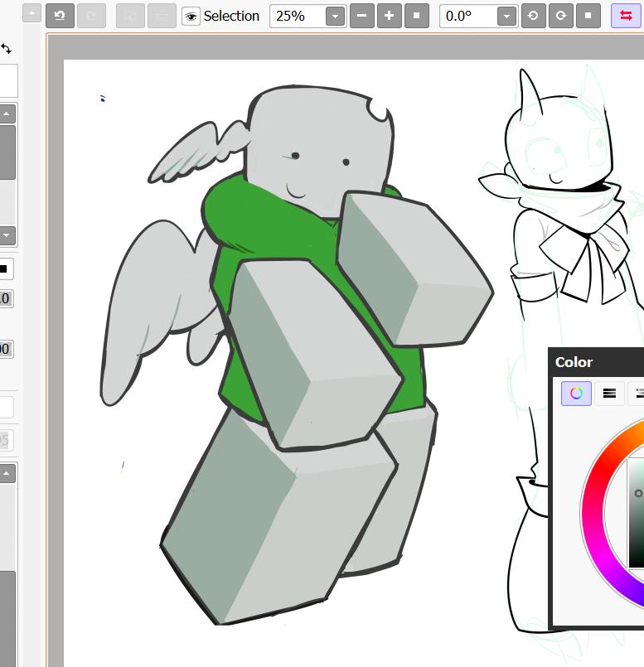Image resolution: width=644 pixels, height=667 pixels.
Task: Rotate the canvas view counter-clockwise
Action: tap(533, 16)
